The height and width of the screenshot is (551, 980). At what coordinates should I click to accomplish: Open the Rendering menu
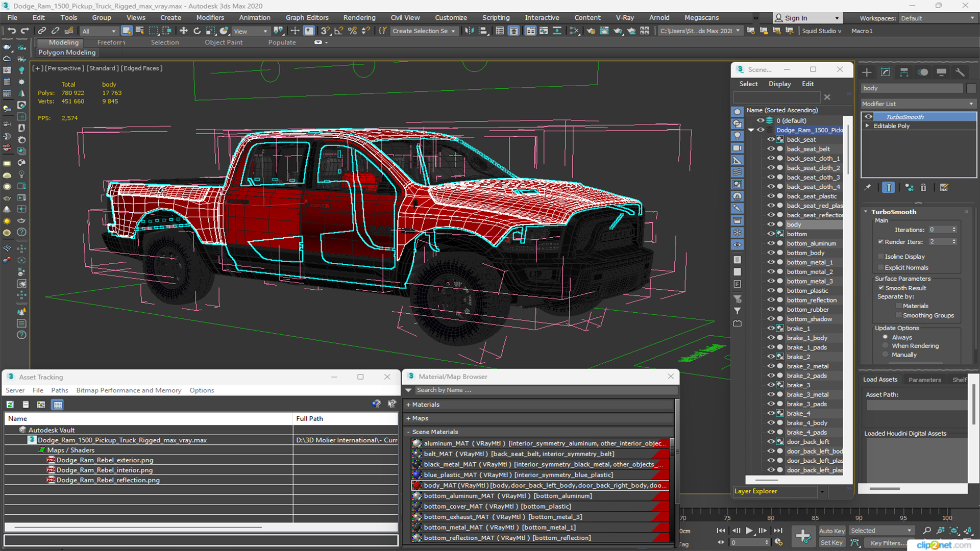(359, 17)
